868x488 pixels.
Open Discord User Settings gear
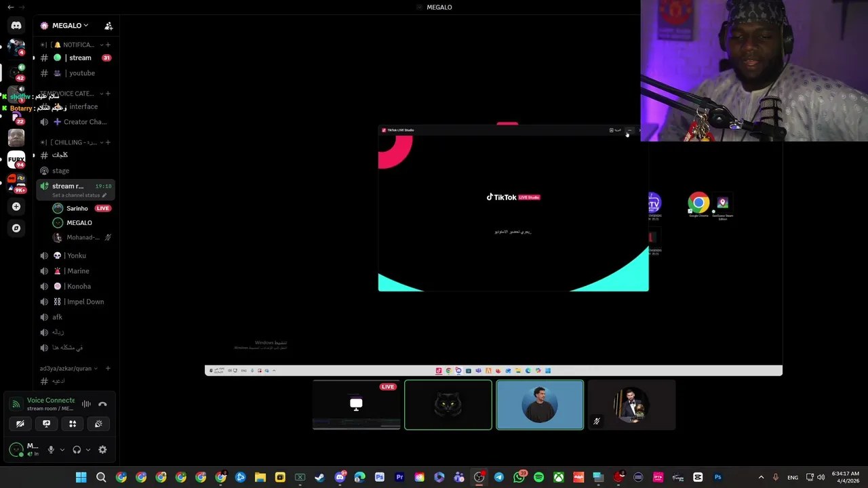tap(102, 449)
